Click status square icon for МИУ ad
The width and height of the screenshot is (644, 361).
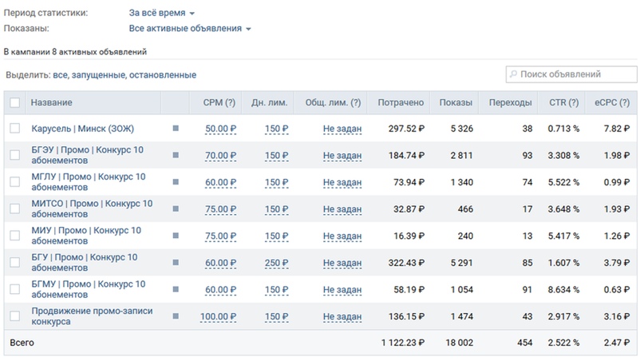pyautogui.click(x=176, y=236)
